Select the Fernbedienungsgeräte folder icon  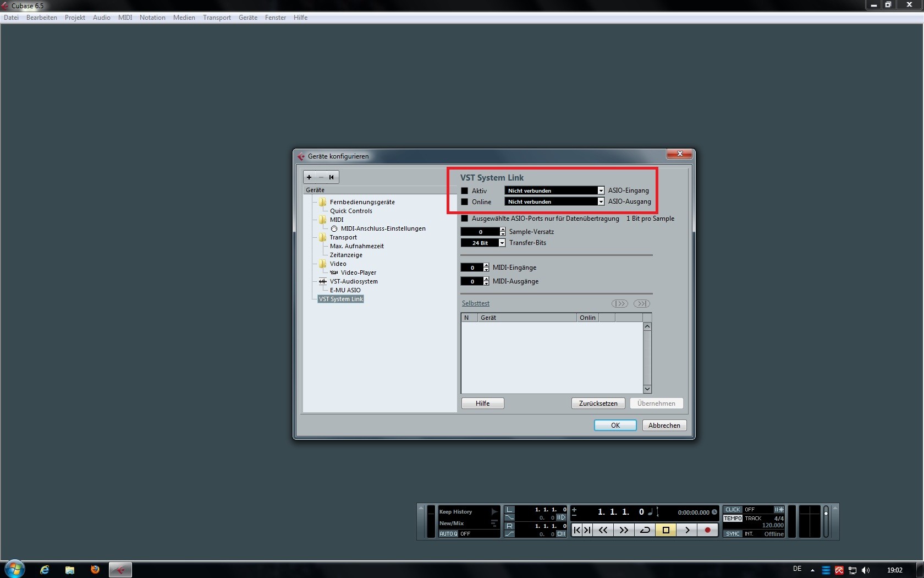point(323,202)
